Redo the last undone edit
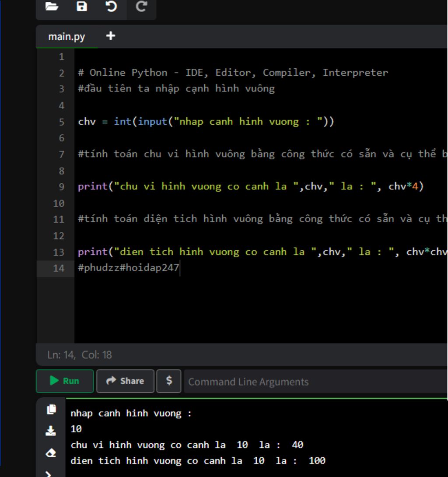The image size is (448, 477). (x=141, y=7)
